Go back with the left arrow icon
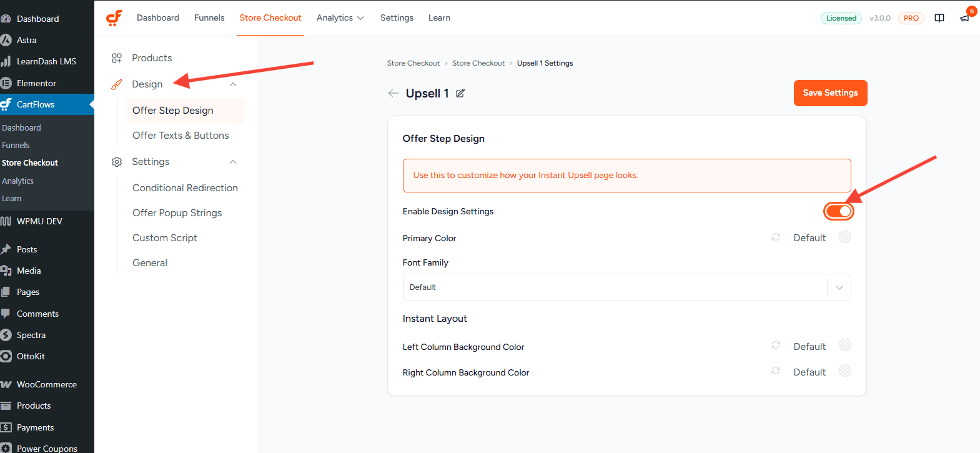 coord(393,93)
